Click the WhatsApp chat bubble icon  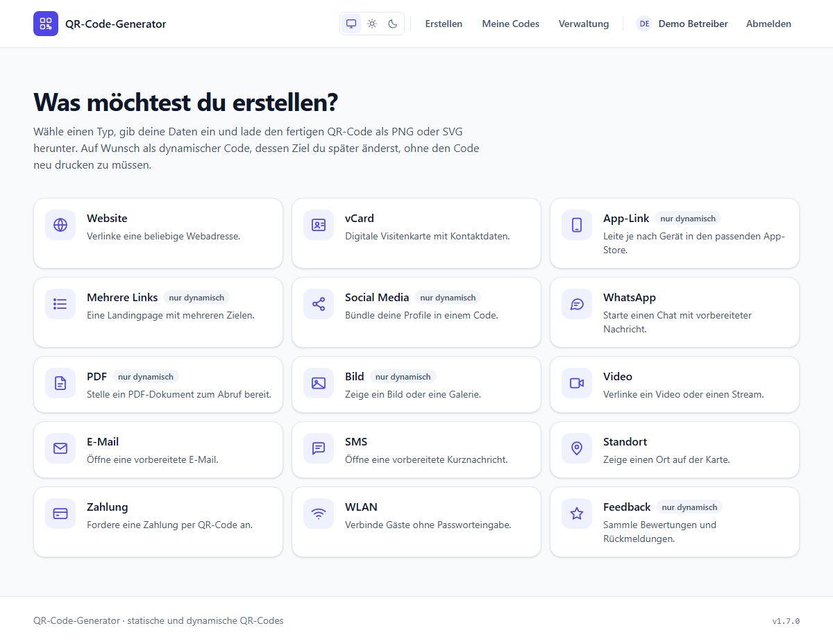(577, 304)
